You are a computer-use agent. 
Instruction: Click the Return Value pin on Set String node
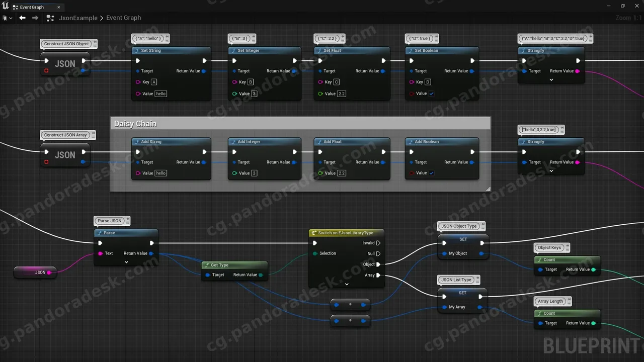pos(204,71)
